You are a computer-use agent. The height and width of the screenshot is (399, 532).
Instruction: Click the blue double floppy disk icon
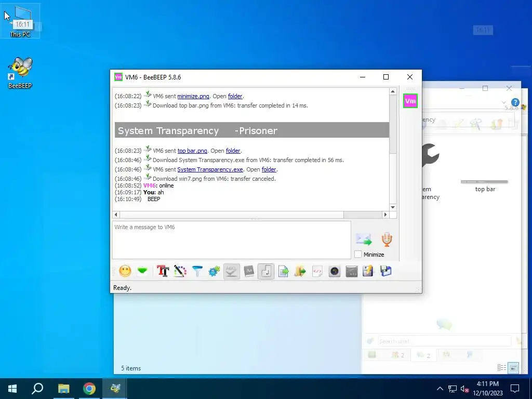[386, 271]
